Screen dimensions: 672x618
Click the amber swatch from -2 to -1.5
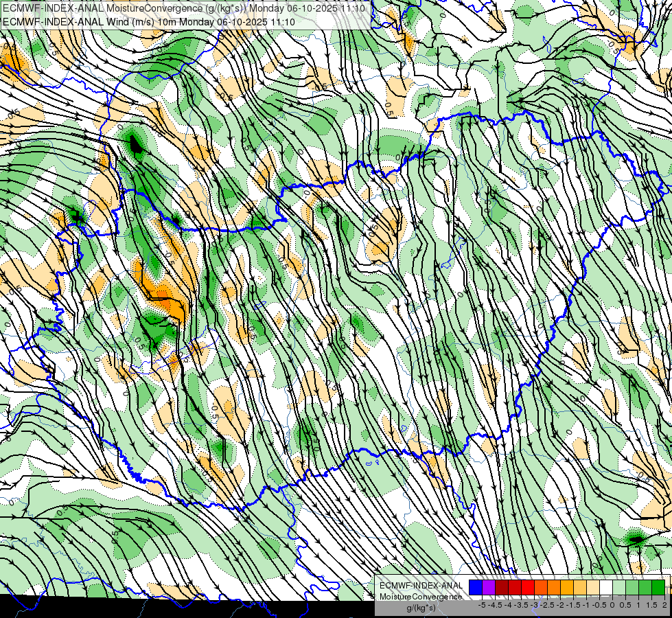click(x=567, y=588)
